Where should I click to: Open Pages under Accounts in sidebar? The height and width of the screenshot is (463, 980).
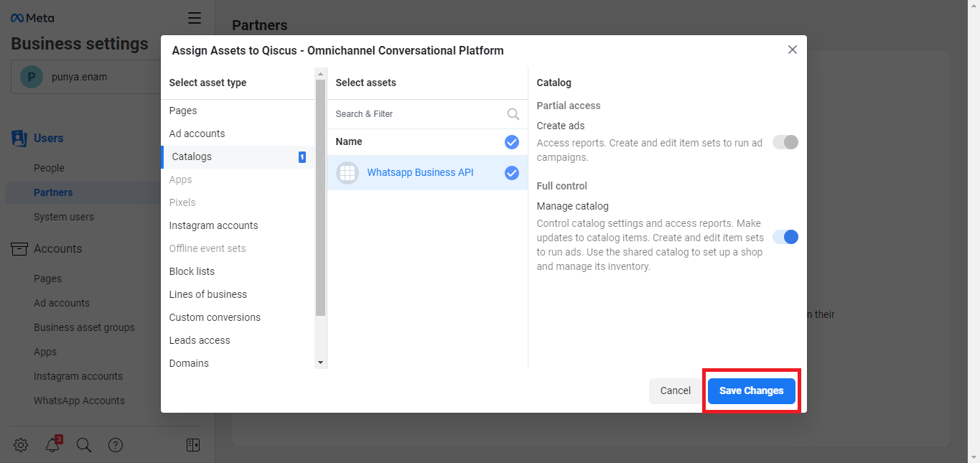[x=47, y=279]
